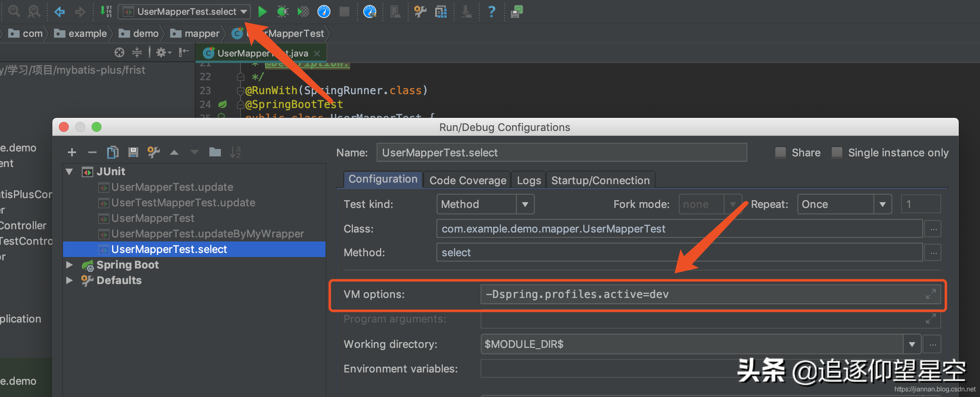Select the UserMapperTest.select configuration row
This screenshot has height=397, width=980.
[x=194, y=249]
